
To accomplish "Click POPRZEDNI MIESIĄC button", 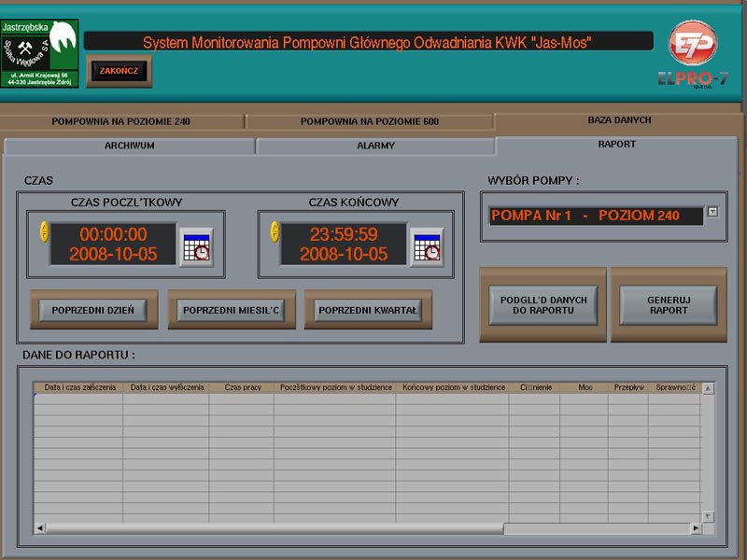I will point(231,310).
